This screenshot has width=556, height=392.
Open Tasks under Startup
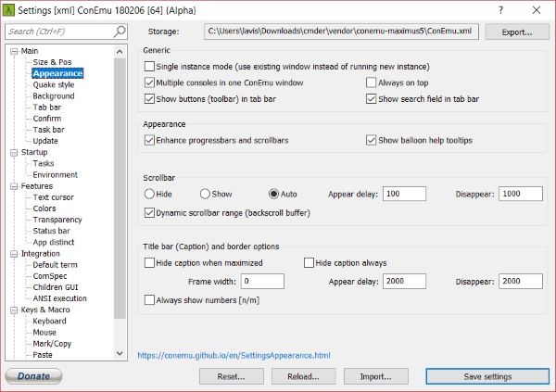44,163
